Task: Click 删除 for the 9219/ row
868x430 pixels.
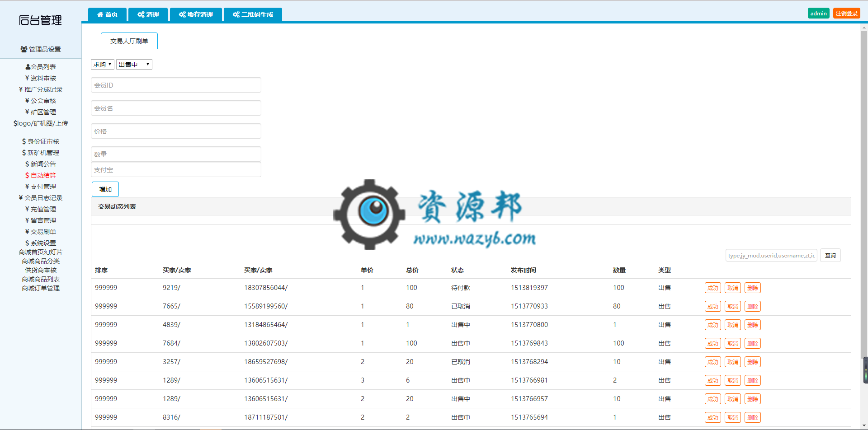Action: (753, 288)
